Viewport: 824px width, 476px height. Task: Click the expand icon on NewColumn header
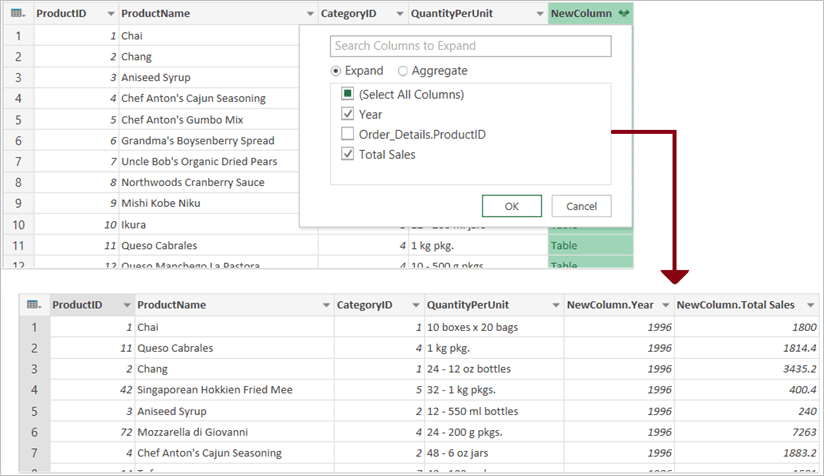[623, 14]
